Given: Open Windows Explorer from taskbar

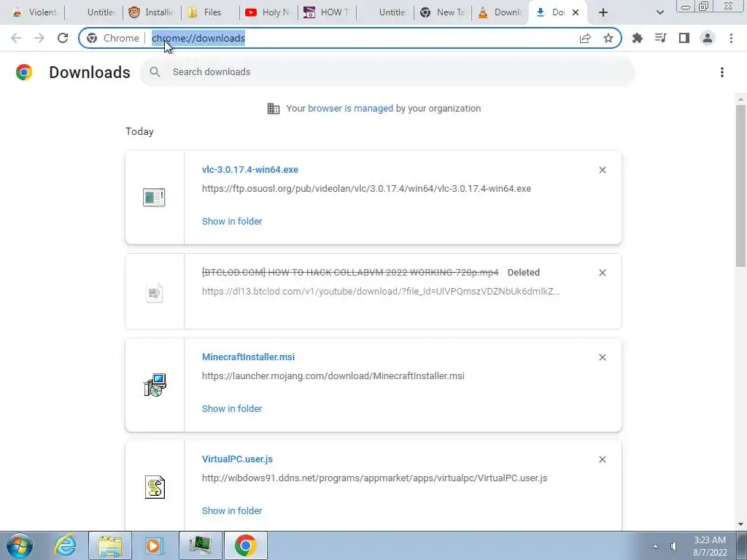Looking at the screenshot, I should pos(110,545).
